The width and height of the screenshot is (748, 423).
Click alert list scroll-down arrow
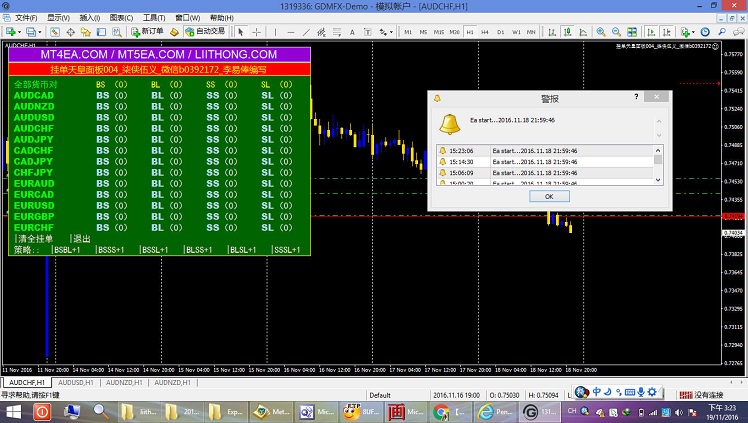pos(658,180)
